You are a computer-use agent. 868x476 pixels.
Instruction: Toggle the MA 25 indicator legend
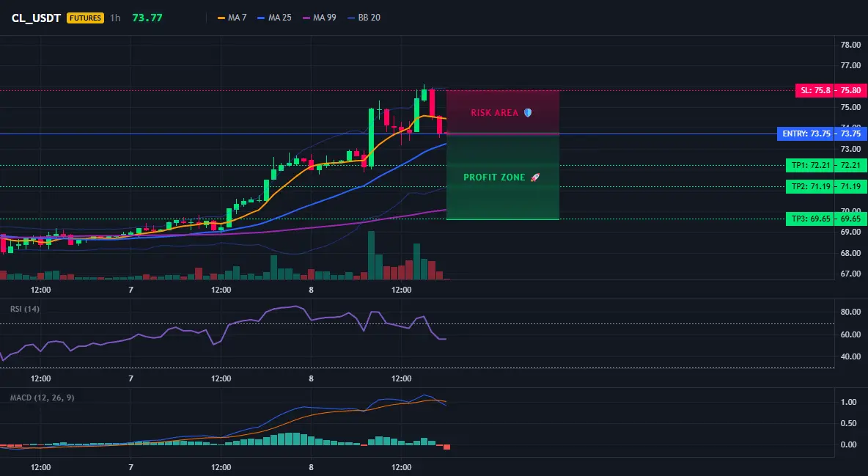coord(275,18)
